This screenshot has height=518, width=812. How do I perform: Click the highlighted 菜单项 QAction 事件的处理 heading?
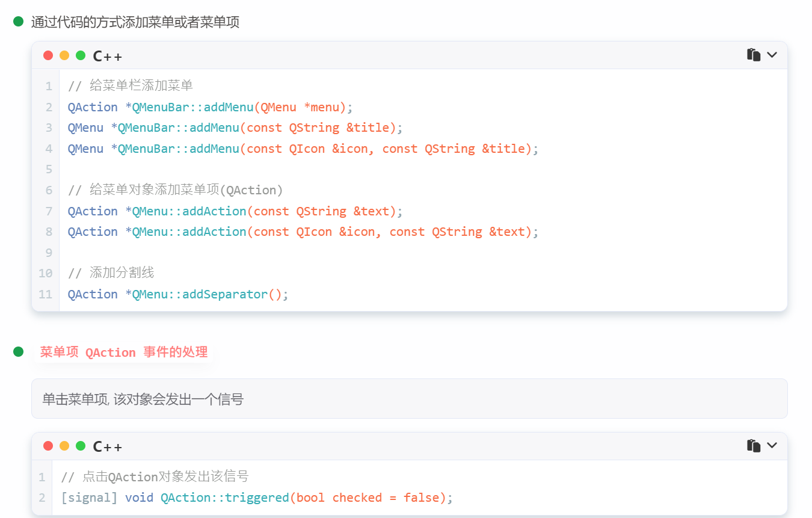point(124,352)
